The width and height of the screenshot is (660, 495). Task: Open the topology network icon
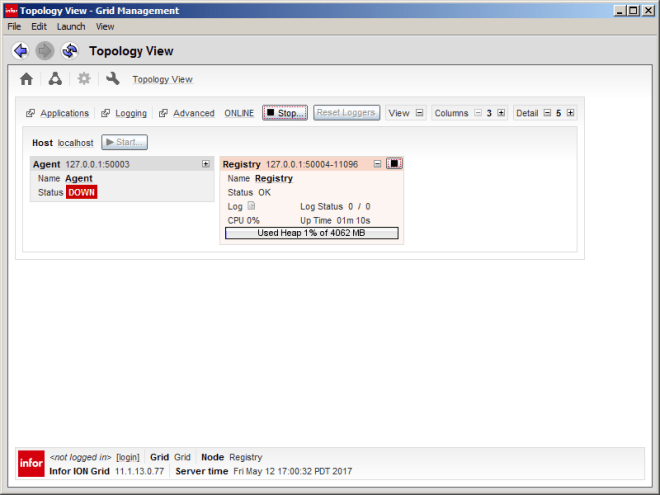point(55,79)
